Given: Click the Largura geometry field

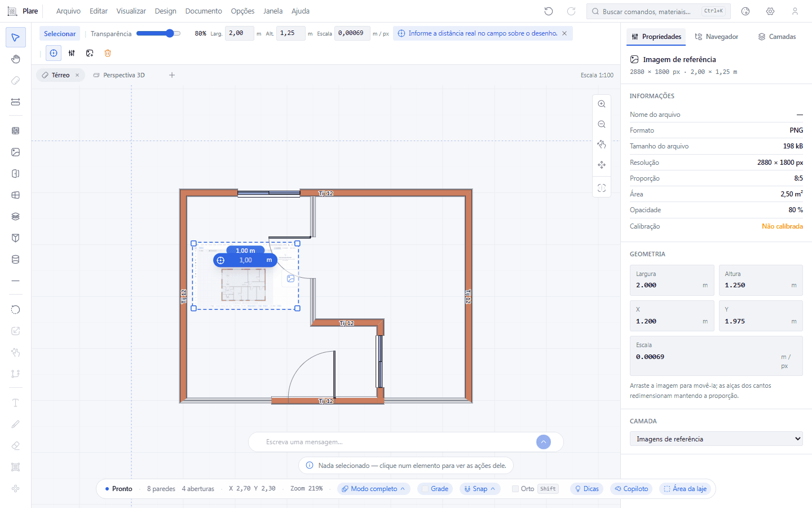Looking at the screenshot, I should [x=672, y=281].
